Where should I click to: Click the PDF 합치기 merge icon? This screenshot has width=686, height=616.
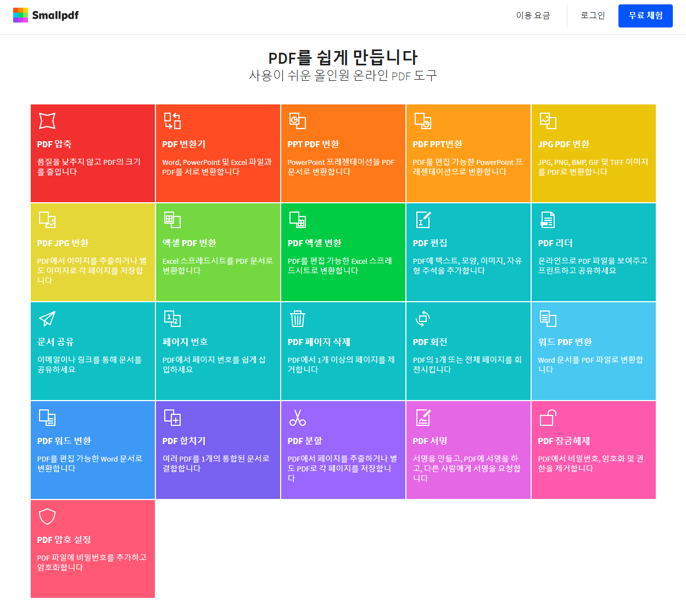(x=172, y=418)
